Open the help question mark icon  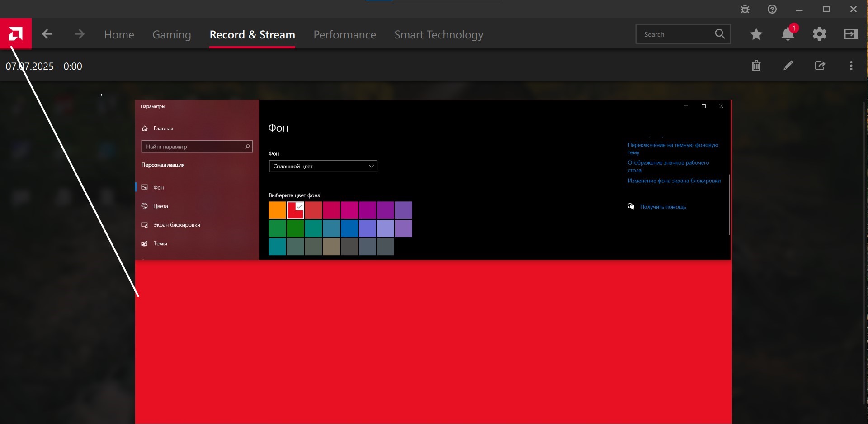[x=772, y=9]
